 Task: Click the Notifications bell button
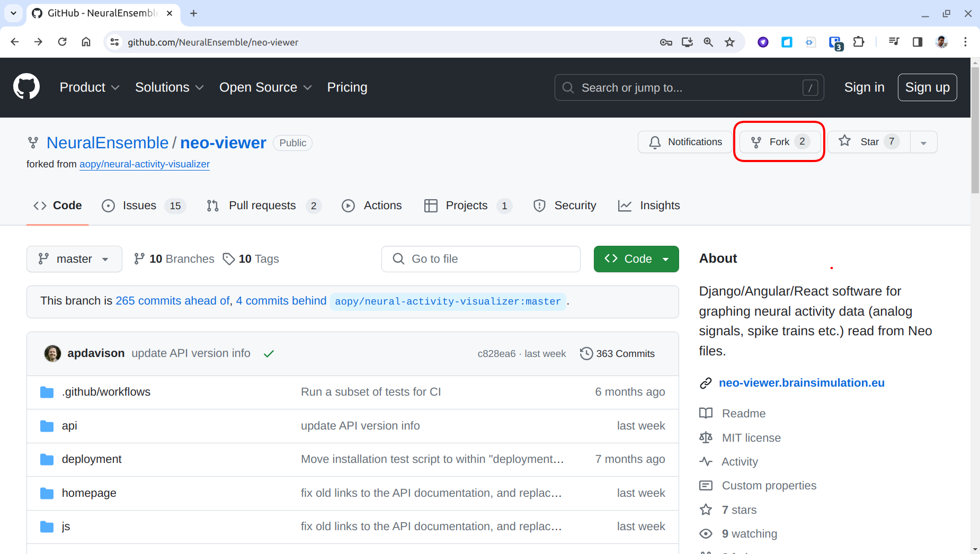click(685, 142)
